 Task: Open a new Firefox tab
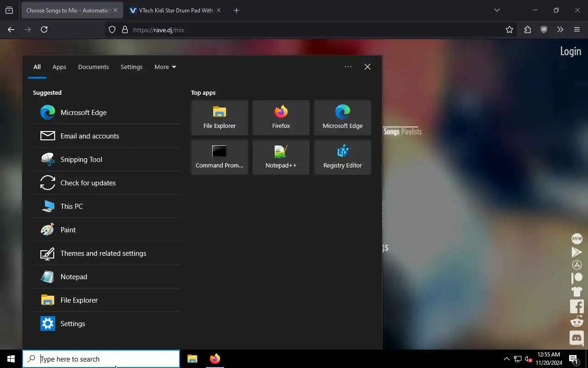point(236,10)
